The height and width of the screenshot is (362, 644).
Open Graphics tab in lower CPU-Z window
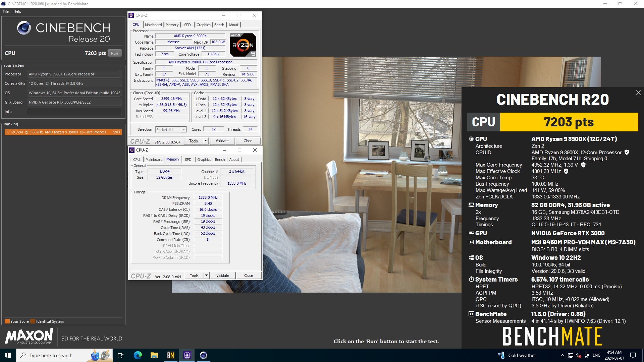coord(204,160)
